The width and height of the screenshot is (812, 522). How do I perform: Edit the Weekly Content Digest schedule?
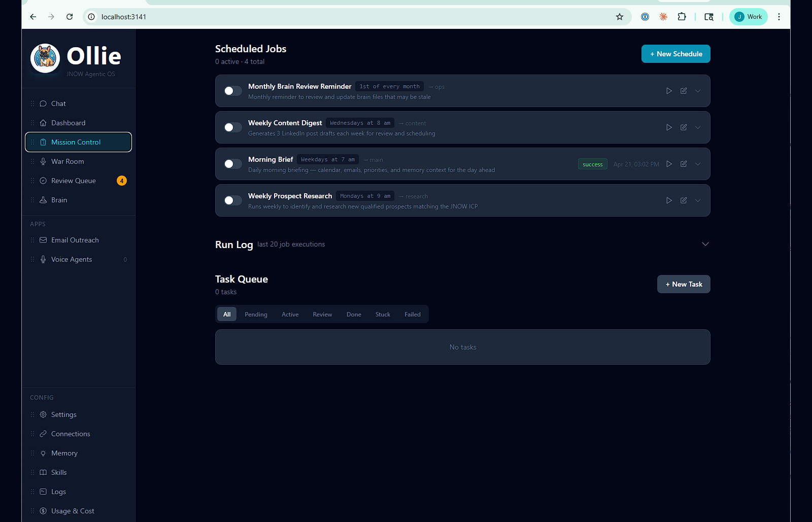tap(684, 127)
